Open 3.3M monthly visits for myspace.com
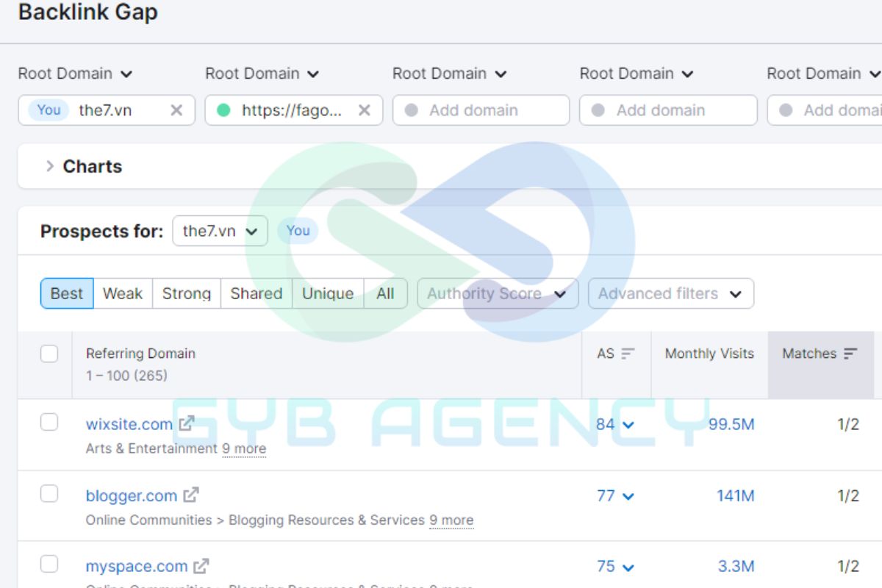Image resolution: width=882 pixels, height=588 pixels. [736, 567]
